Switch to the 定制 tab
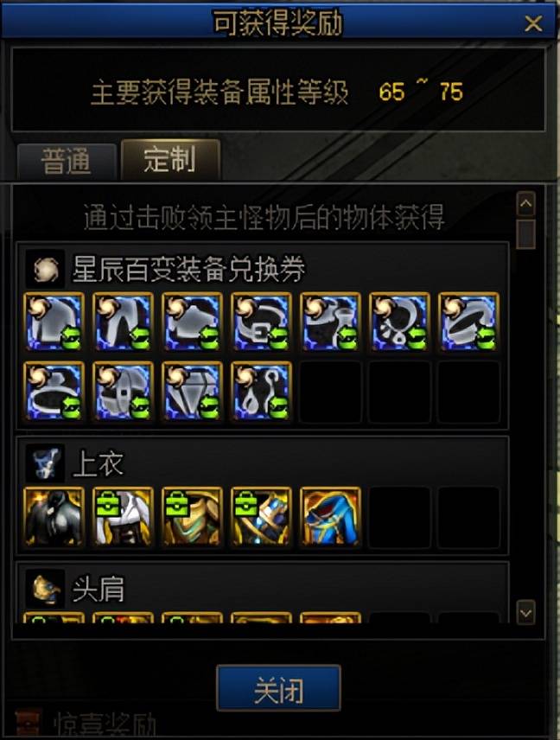 tap(170, 159)
